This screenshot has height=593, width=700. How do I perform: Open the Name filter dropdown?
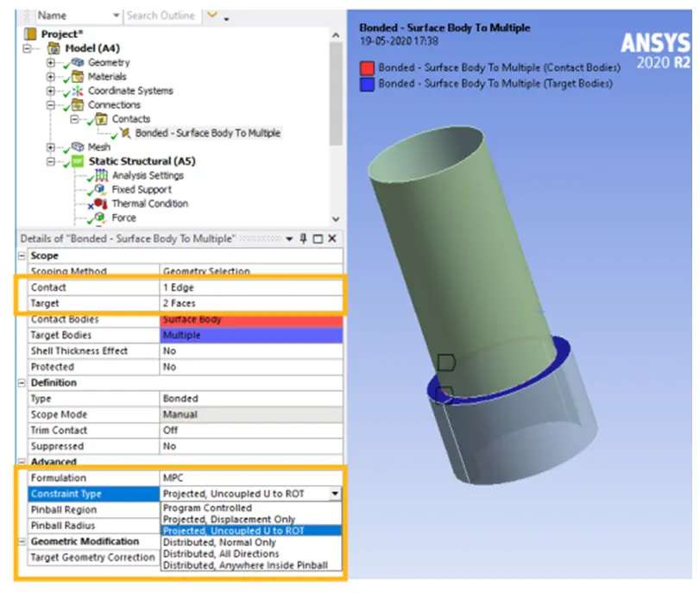tap(116, 16)
